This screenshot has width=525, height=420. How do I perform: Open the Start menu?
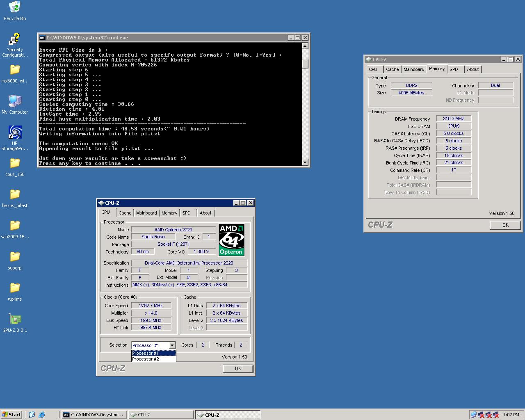[11, 415]
